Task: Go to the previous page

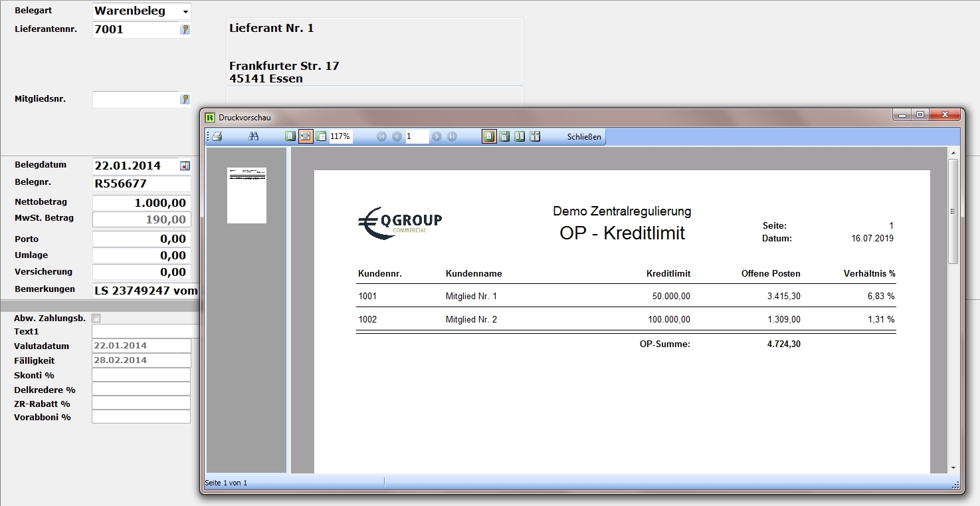Action: (397, 136)
